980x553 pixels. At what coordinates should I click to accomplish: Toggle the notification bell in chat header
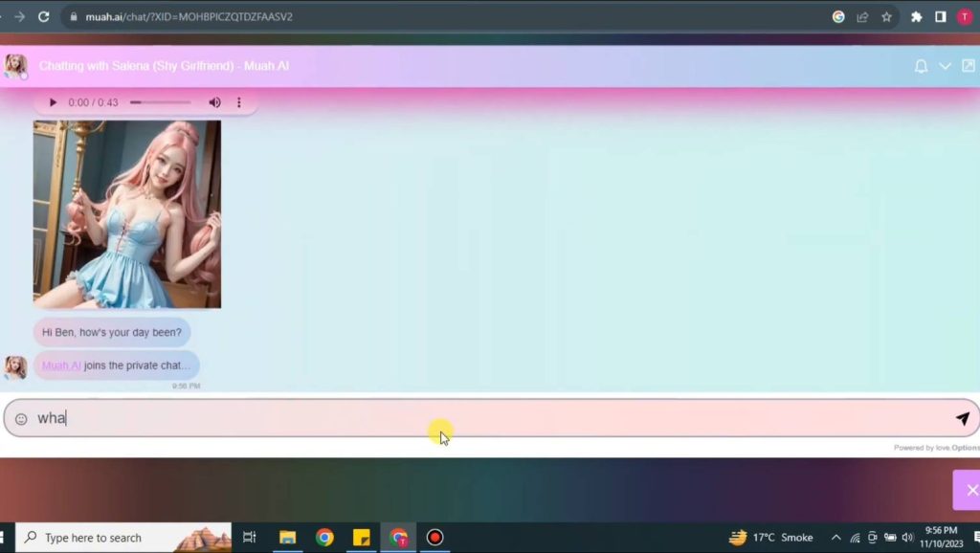(x=921, y=66)
